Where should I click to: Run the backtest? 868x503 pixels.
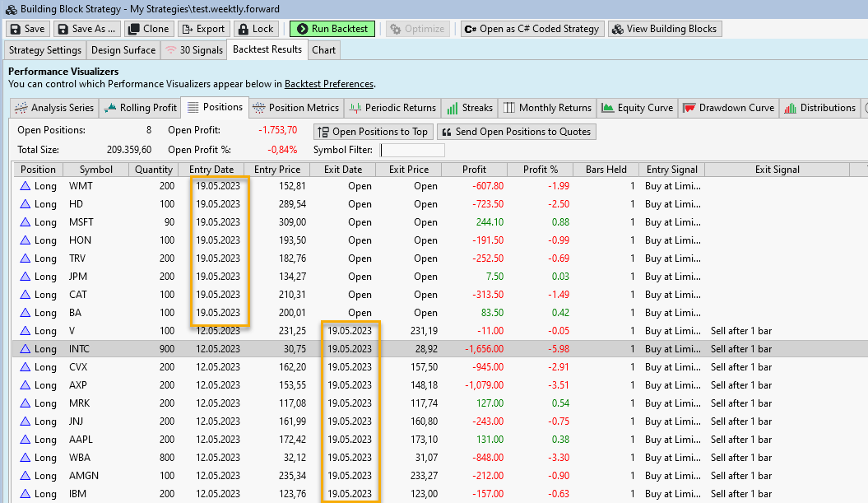point(332,29)
